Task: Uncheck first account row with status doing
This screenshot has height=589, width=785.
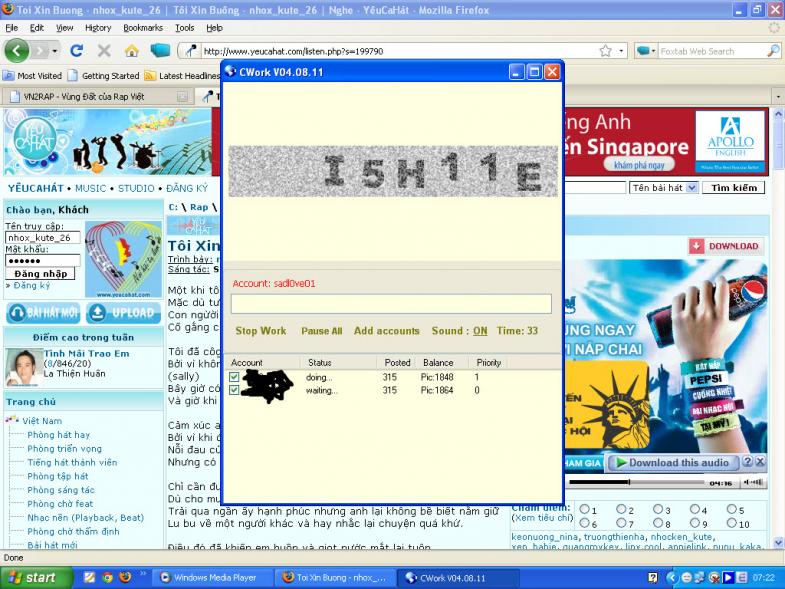Action: pos(234,377)
